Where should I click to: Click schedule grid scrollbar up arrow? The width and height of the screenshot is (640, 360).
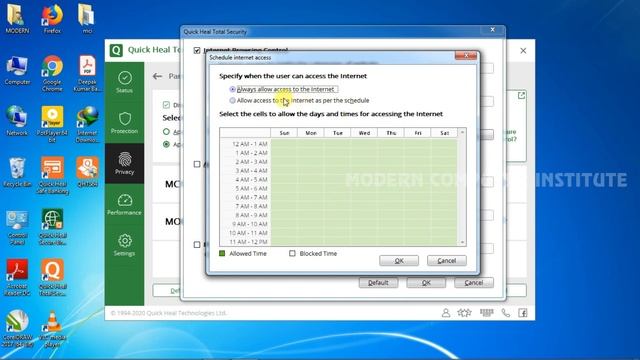pos(462,132)
